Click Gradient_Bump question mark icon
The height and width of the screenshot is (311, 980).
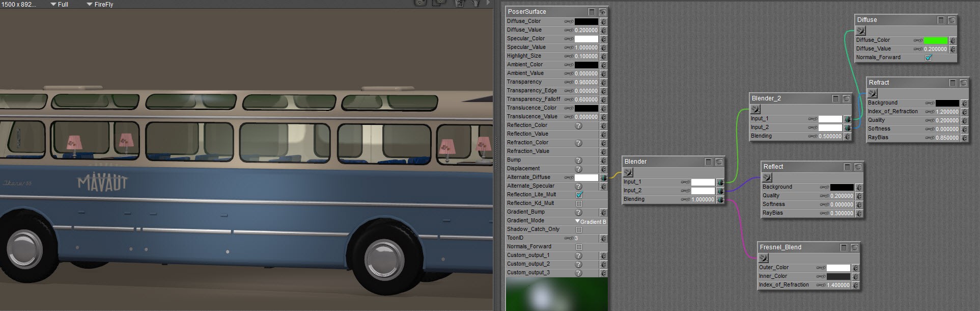(579, 212)
